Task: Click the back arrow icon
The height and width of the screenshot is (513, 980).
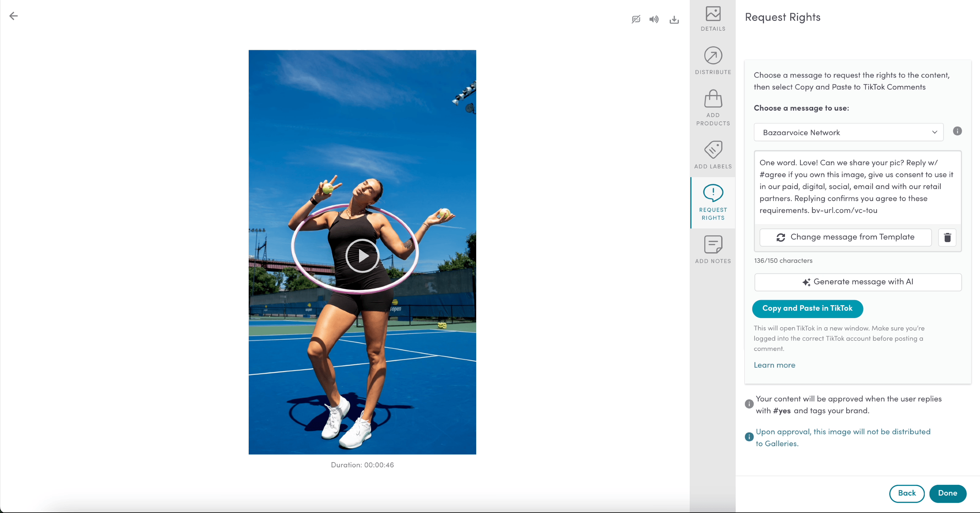Action: 14,16
